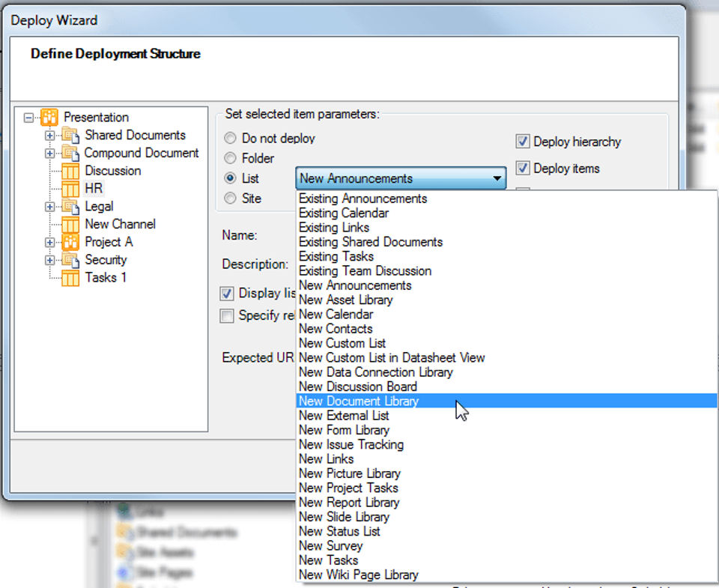The width and height of the screenshot is (719, 588).
Task: Pick New Discussion Board option
Action: point(507,387)
